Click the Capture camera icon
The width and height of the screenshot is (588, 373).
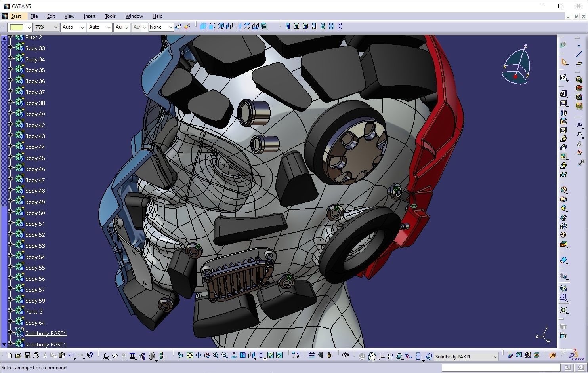345,355
